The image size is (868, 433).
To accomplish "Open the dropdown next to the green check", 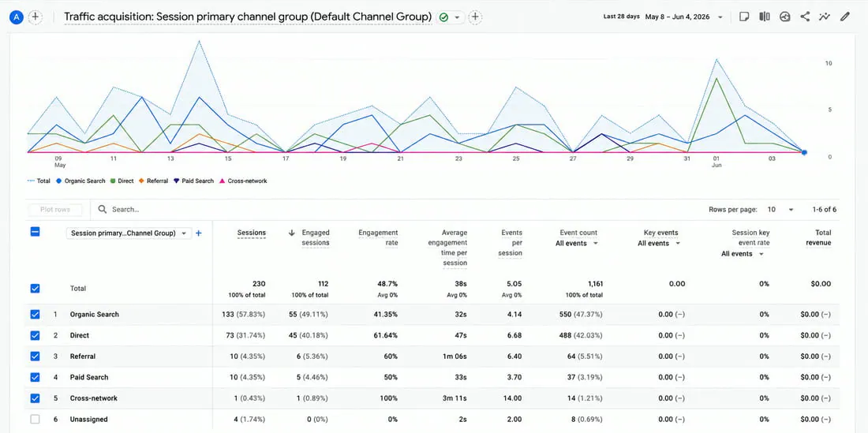I will [457, 17].
